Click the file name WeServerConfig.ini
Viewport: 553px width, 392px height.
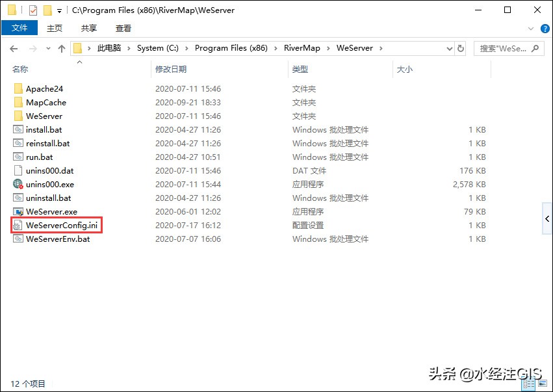tap(62, 225)
